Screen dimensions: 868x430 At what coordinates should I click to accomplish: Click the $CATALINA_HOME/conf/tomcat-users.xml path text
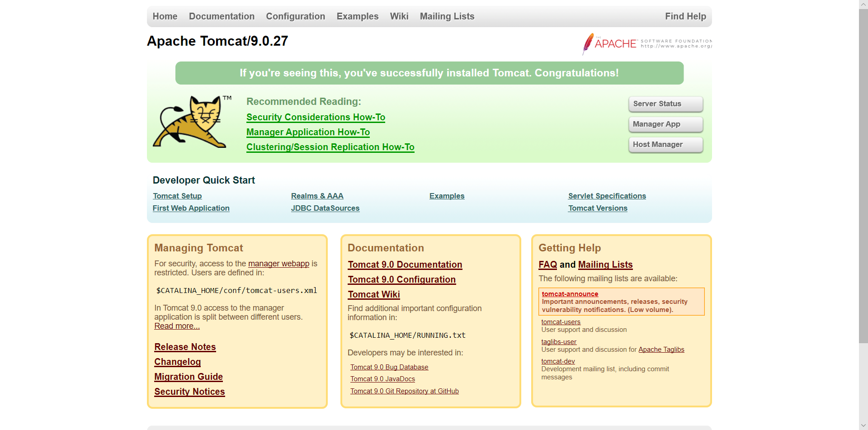coord(236,290)
